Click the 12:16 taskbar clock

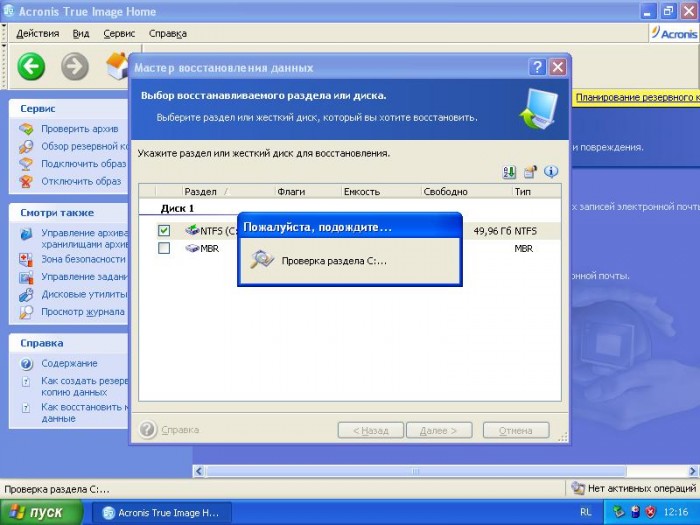pyautogui.click(x=675, y=512)
